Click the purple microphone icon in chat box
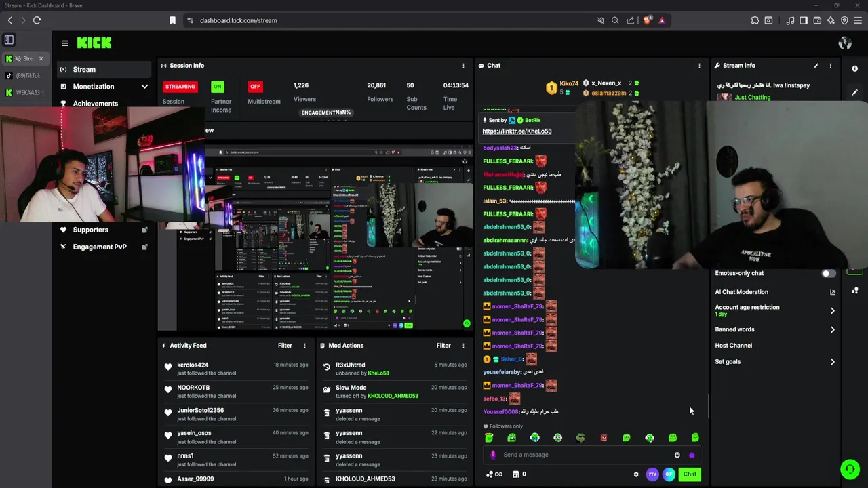The width and height of the screenshot is (868, 488). [x=493, y=455]
